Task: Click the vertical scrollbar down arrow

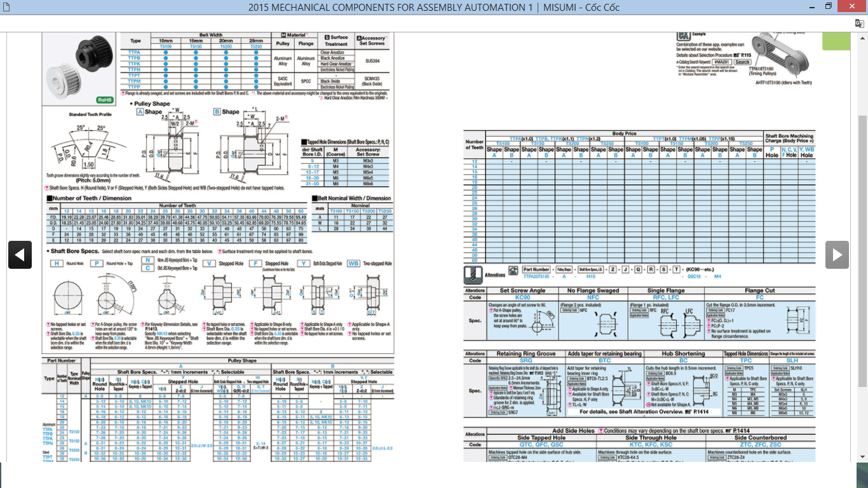Action: point(862,456)
